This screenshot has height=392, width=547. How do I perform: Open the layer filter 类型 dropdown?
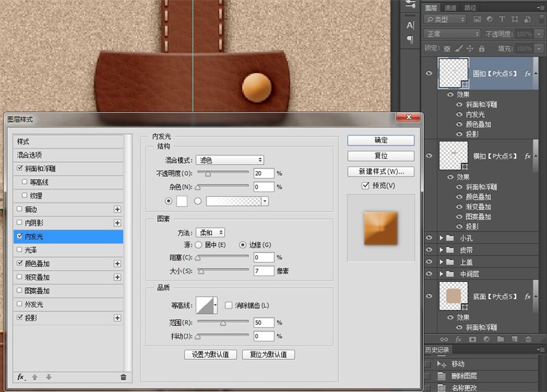[x=445, y=19]
